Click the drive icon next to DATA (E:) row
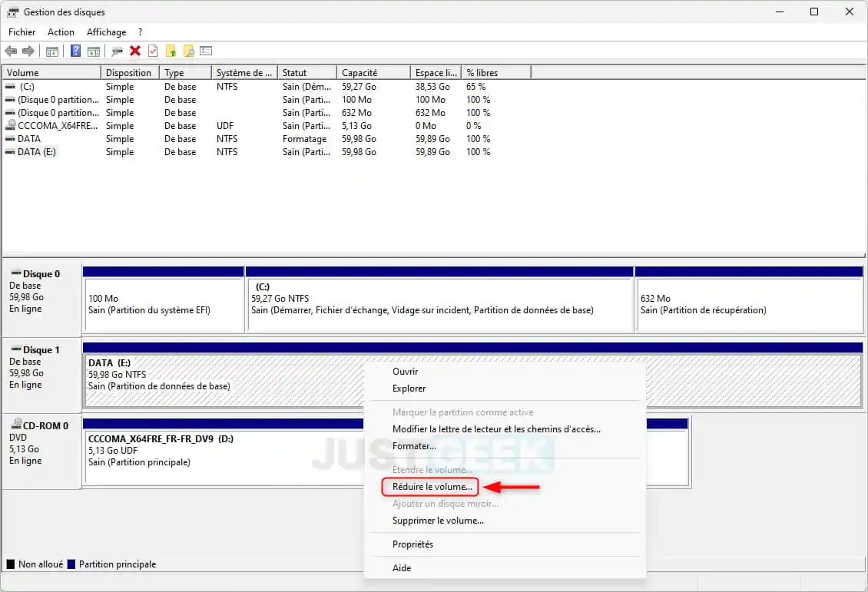The image size is (868, 592). point(10,151)
